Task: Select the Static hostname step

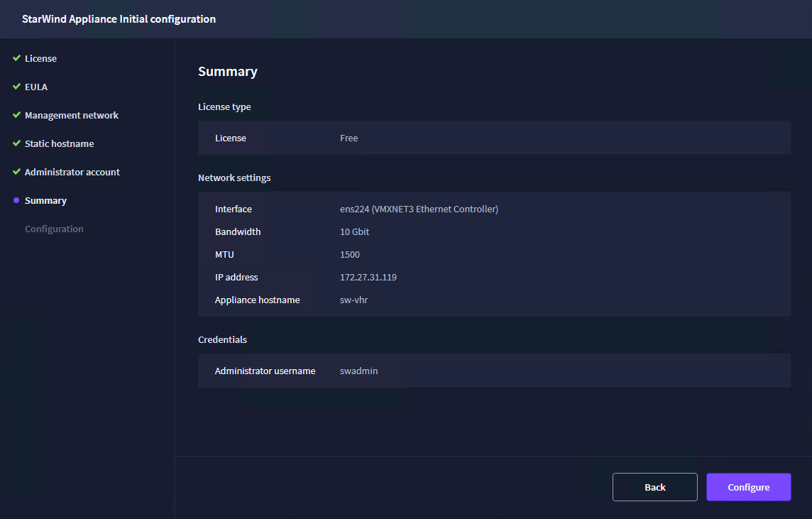Action: point(60,143)
